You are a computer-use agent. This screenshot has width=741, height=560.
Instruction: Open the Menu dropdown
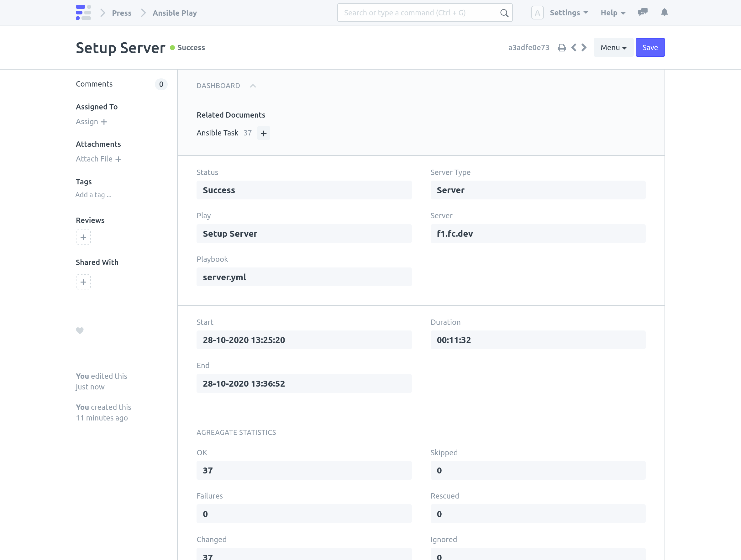pyautogui.click(x=613, y=48)
